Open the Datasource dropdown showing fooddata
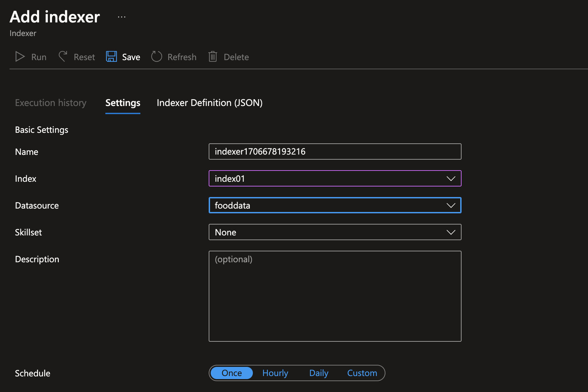 coord(335,206)
